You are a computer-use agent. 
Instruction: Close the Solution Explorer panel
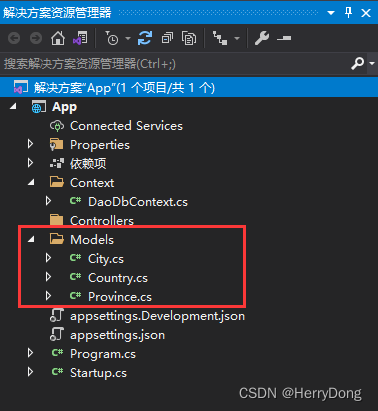point(366,13)
